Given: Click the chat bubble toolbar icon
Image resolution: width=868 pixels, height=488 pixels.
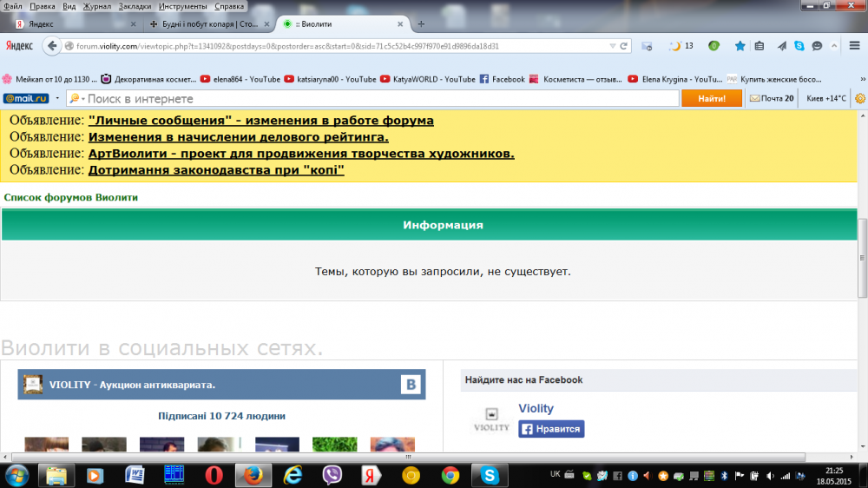Looking at the screenshot, I should (x=817, y=46).
